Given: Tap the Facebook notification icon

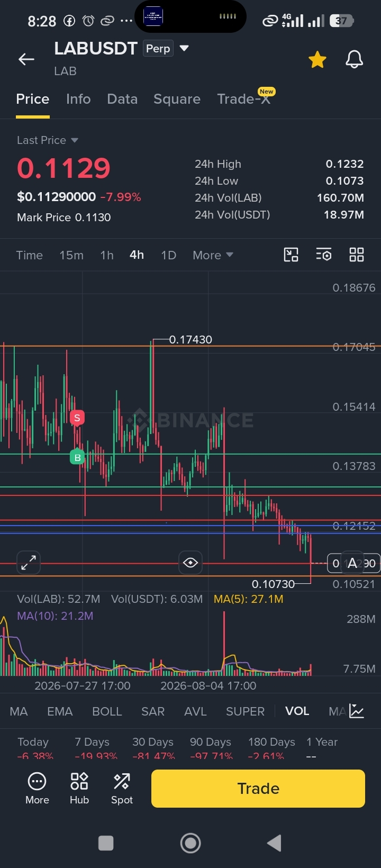Looking at the screenshot, I should [69, 21].
